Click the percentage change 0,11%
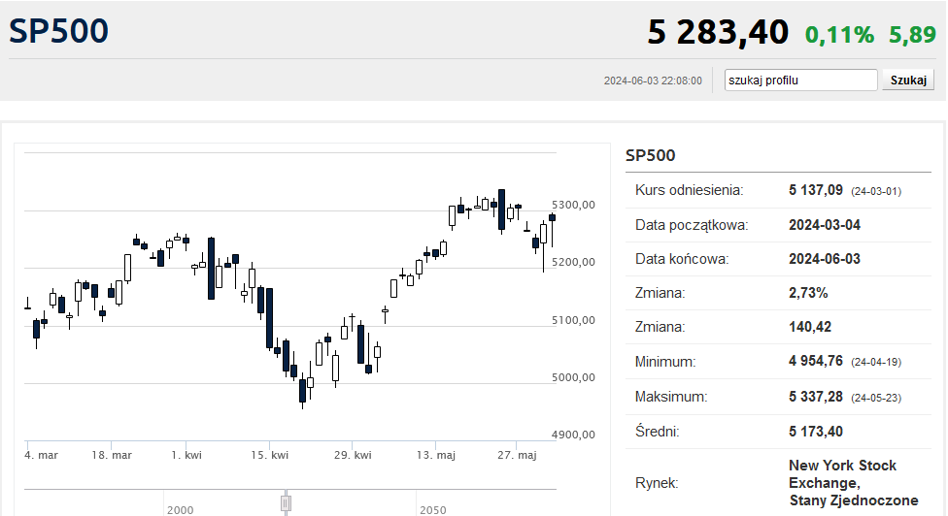 [x=839, y=35]
